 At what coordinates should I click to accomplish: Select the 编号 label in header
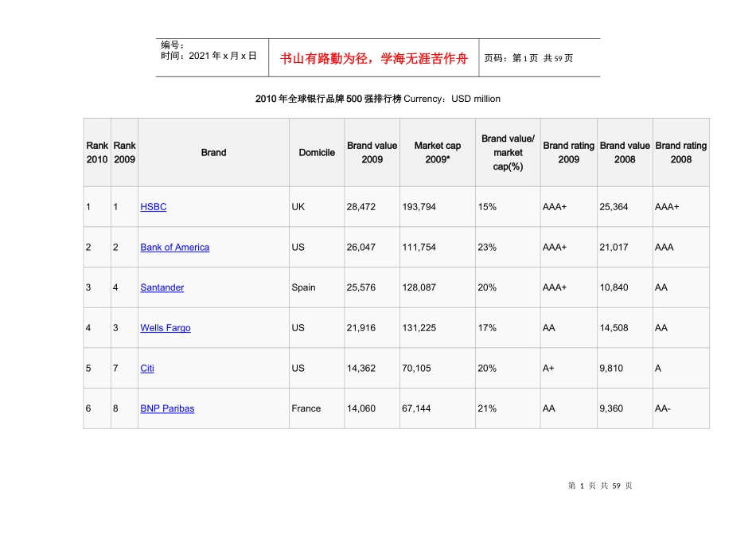[173, 45]
